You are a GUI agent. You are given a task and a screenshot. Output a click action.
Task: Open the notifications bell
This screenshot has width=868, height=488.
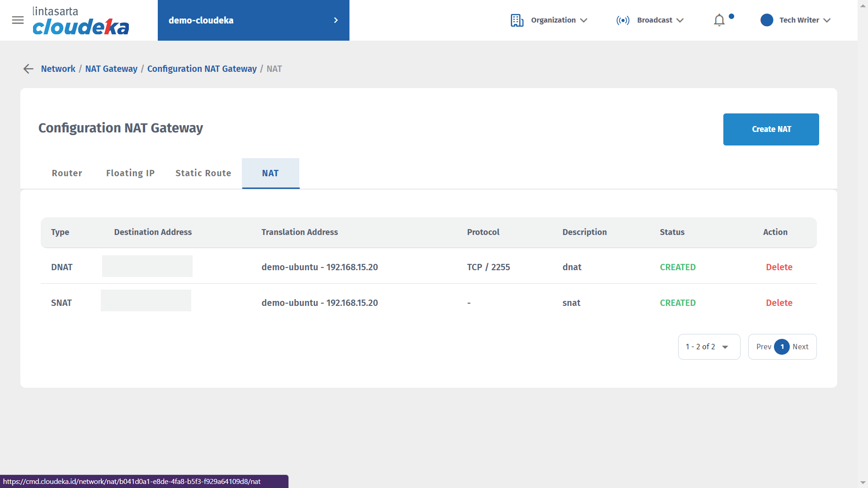click(x=719, y=20)
